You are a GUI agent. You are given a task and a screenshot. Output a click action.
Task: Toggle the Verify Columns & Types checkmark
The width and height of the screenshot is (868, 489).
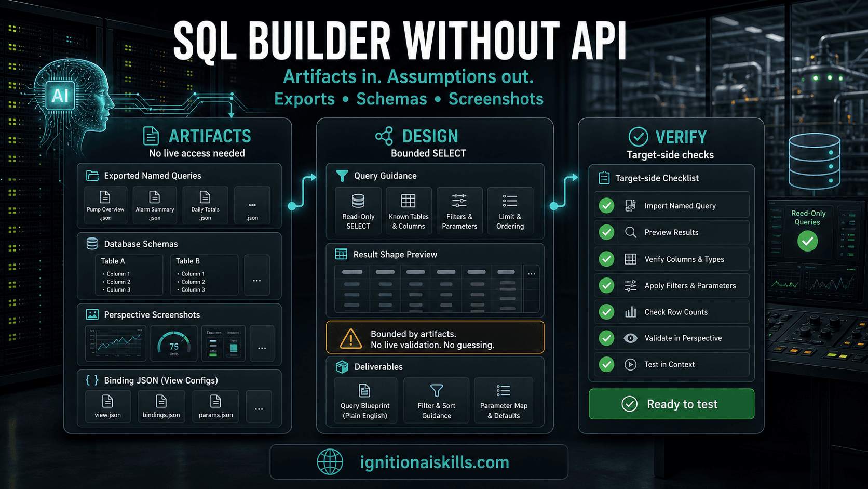click(606, 259)
